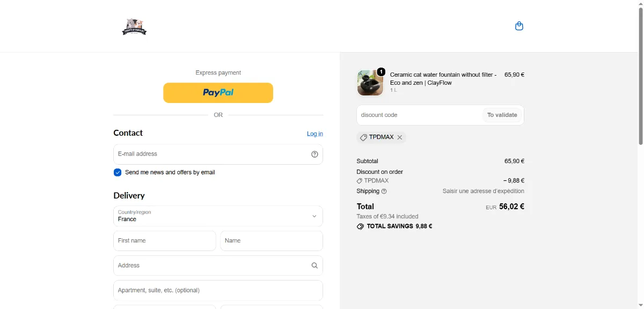Click the total amount 56,02 €
Viewport: 644px width, 309px height.
511,207
